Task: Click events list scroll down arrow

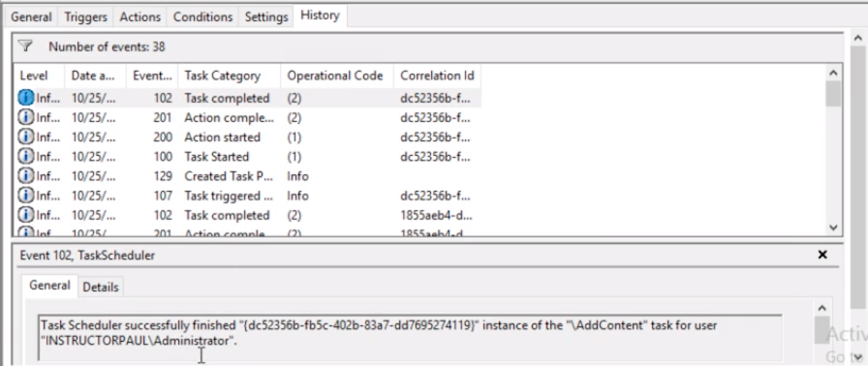Action: click(x=833, y=228)
